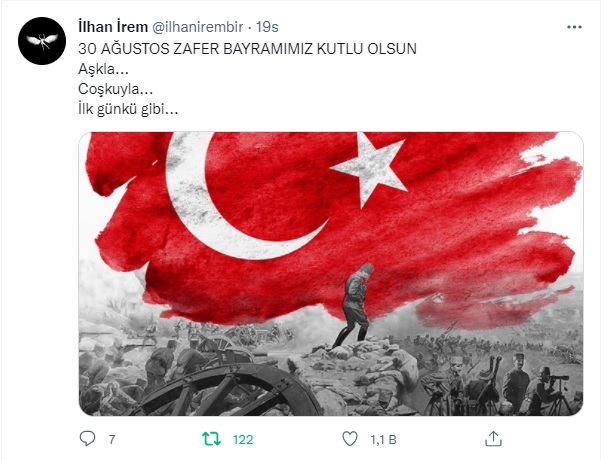The width and height of the screenshot is (606, 460).
Task: Click the 1,1 B likes count
Action: (x=383, y=440)
